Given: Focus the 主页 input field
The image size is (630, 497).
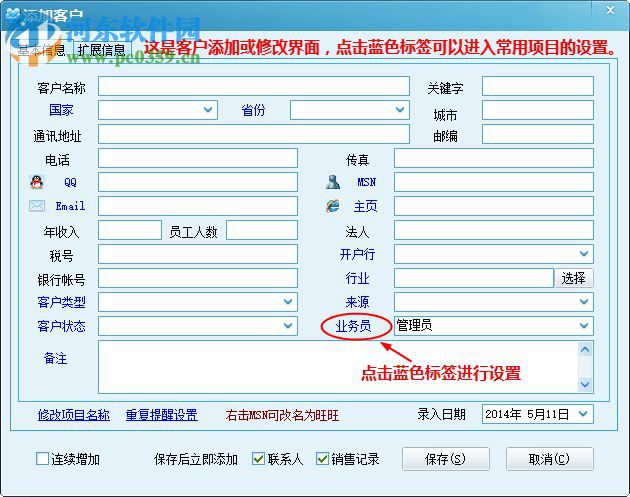Looking at the screenshot, I should pyautogui.click(x=494, y=206).
